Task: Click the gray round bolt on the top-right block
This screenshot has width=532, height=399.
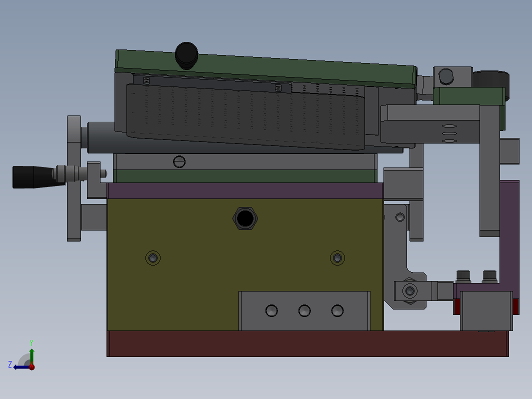Action: click(446, 76)
